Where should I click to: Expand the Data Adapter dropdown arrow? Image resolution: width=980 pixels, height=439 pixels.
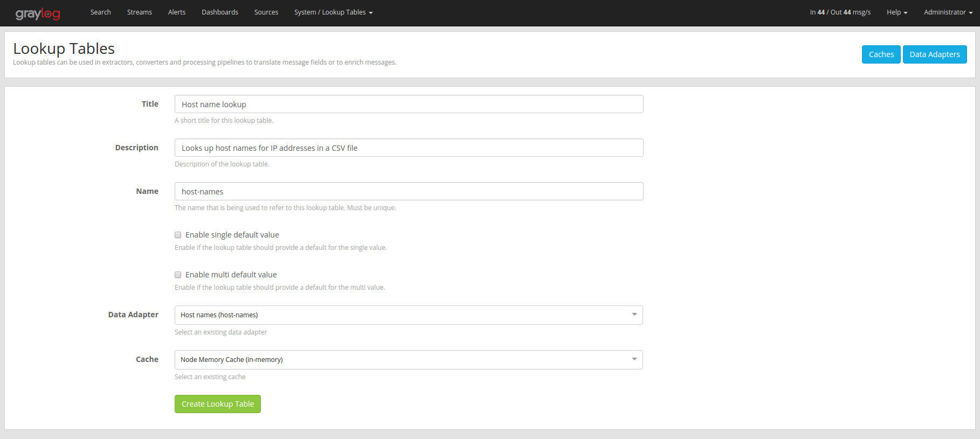pyautogui.click(x=634, y=315)
